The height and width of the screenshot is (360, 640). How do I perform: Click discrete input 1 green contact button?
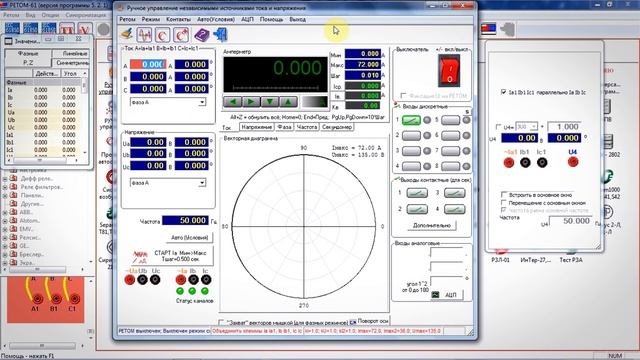tap(411, 120)
